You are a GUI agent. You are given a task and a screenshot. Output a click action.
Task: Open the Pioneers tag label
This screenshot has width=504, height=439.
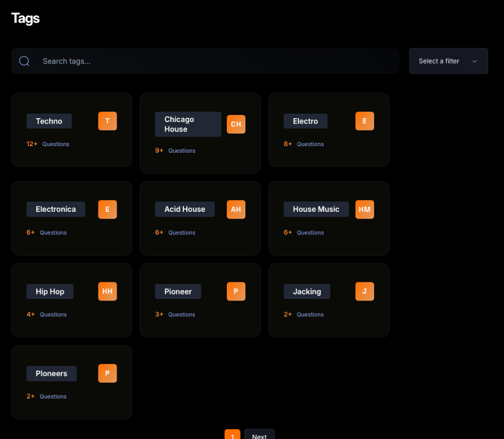coord(51,373)
